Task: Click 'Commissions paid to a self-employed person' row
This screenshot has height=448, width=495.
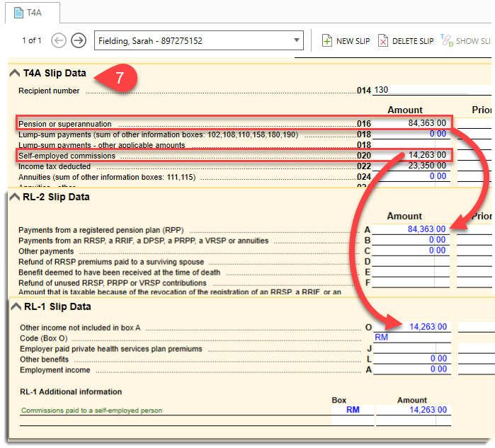Action: pos(176,410)
